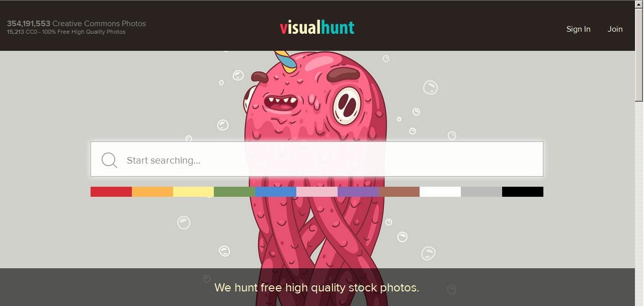Image resolution: width=644 pixels, height=306 pixels.
Task: Focus the Start searching input field
Action: (317, 159)
